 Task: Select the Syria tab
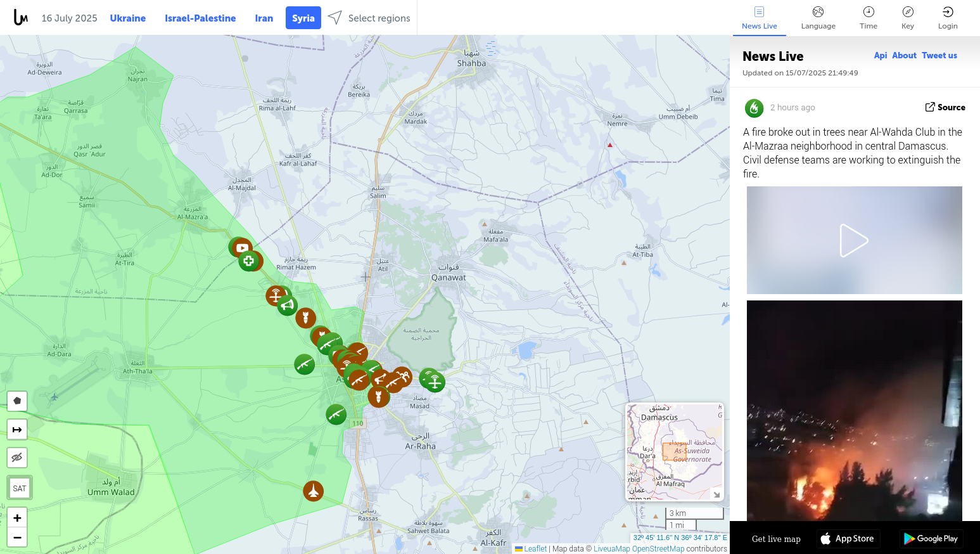(x=303, y=18)
